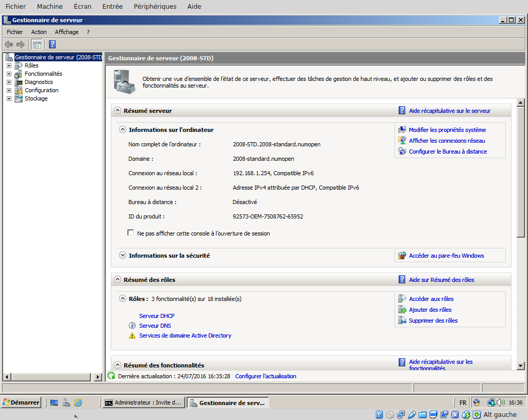Image resolution: width=528 pixels, height=420 pixels.
Task: Click the warning icon next to Active Directory services
Action: click(x=131, y=335)
